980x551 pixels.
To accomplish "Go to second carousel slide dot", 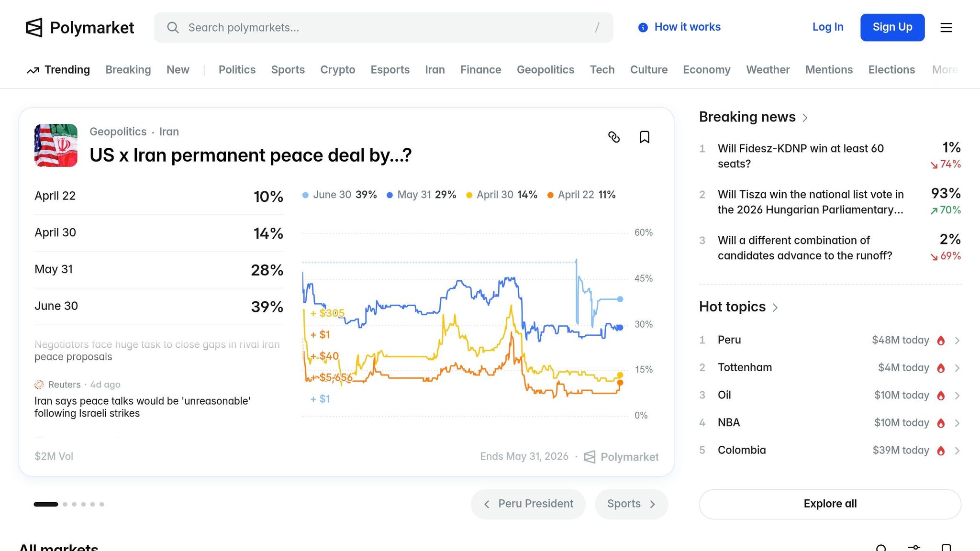I will 65,504.
